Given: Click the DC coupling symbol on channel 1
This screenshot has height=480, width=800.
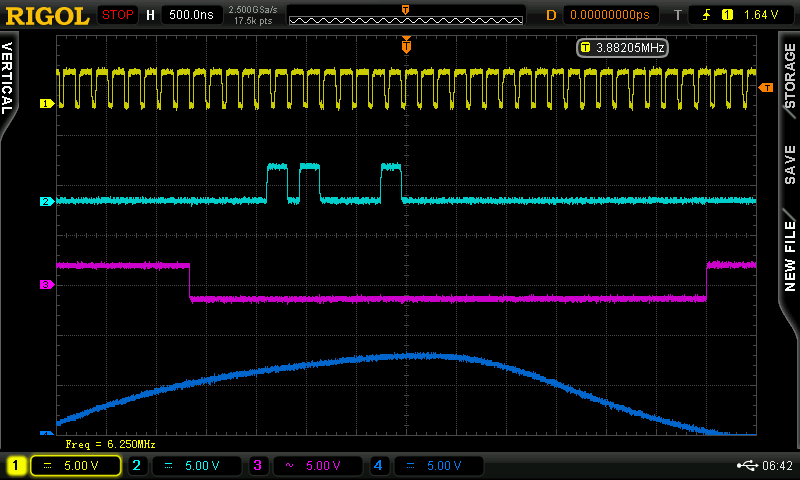Looking at the screenshot, I should pyautogui.click(x=47, y=465).
